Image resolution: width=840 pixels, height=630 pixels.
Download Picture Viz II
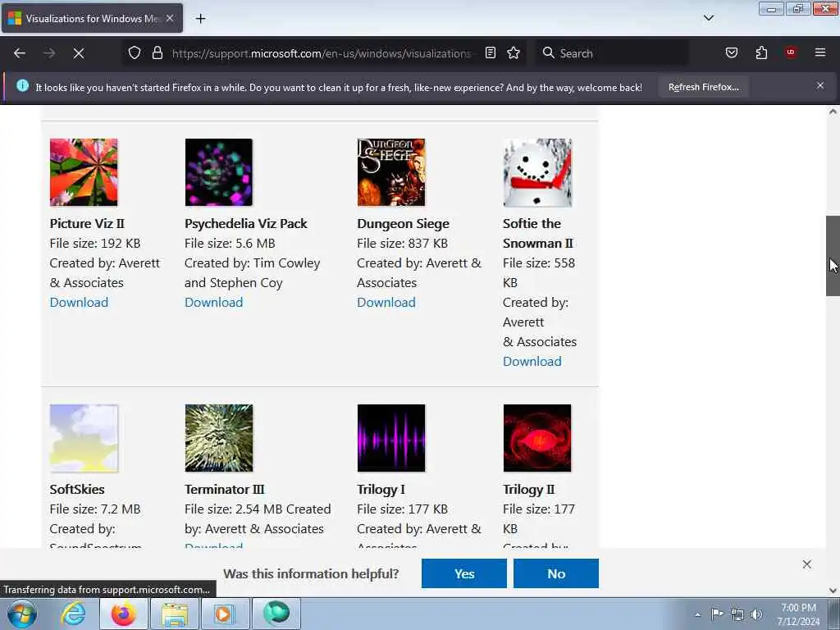tap(79, 303)
